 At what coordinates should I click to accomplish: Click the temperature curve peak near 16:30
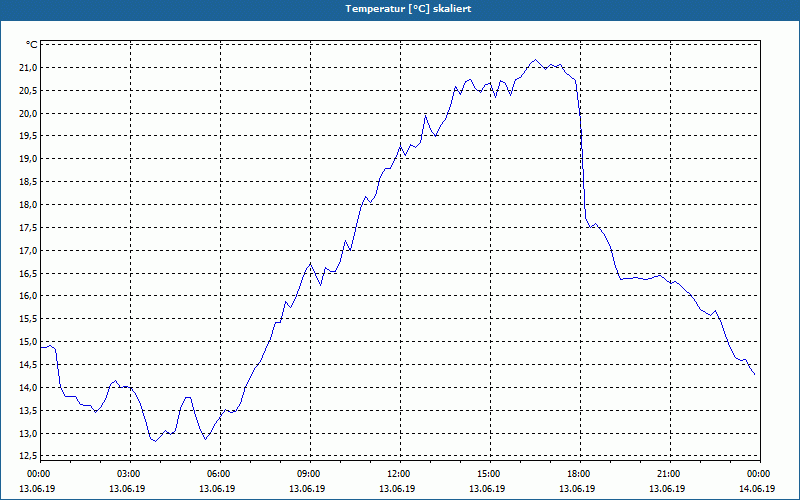pyautogui.click(x=535, y=60)
